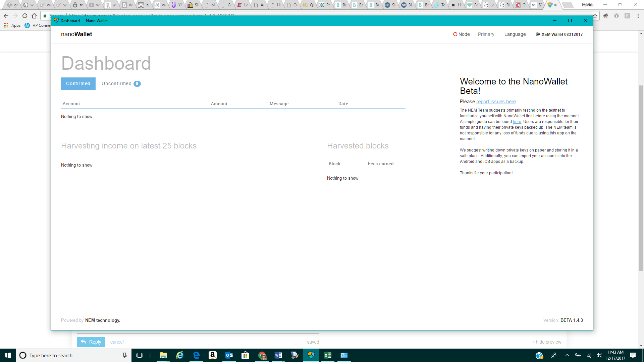Reload the Chrome page
The image size is (644, 362).
click(x=25, y=16)
